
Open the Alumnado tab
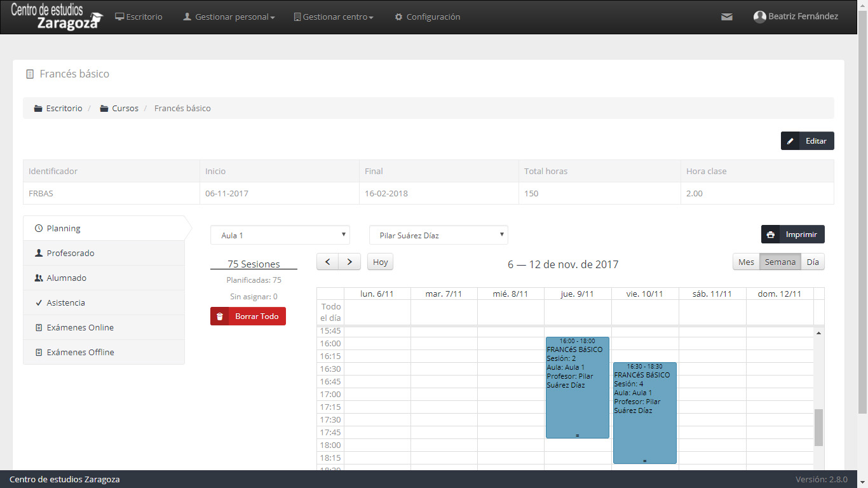pyautogui.click(x=104, y=278)
